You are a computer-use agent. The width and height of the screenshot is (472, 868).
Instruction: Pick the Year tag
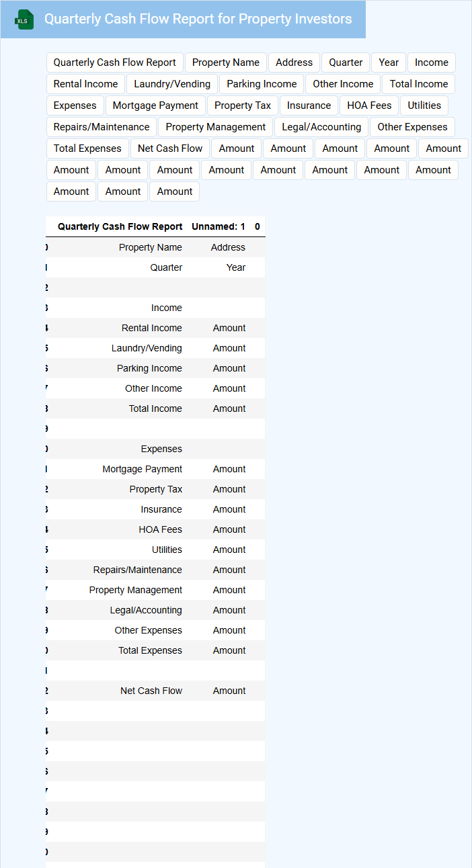389,62
